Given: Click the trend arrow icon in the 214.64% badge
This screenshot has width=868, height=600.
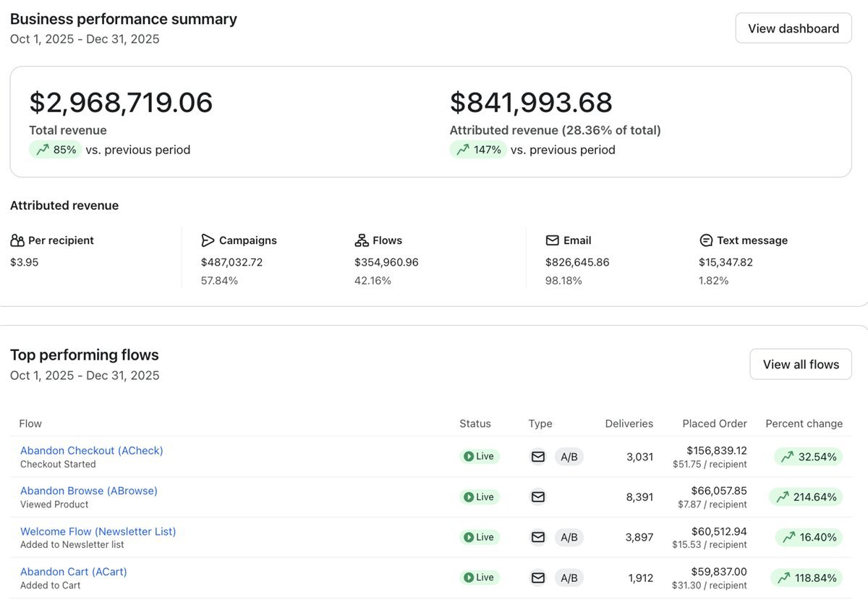Looking at the screenshot, I should coord(783,497).
